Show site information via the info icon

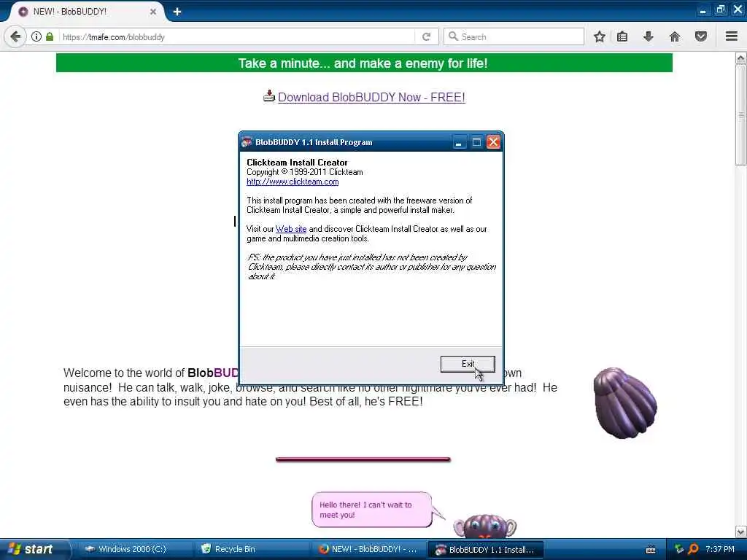click(x=36, y=36)
